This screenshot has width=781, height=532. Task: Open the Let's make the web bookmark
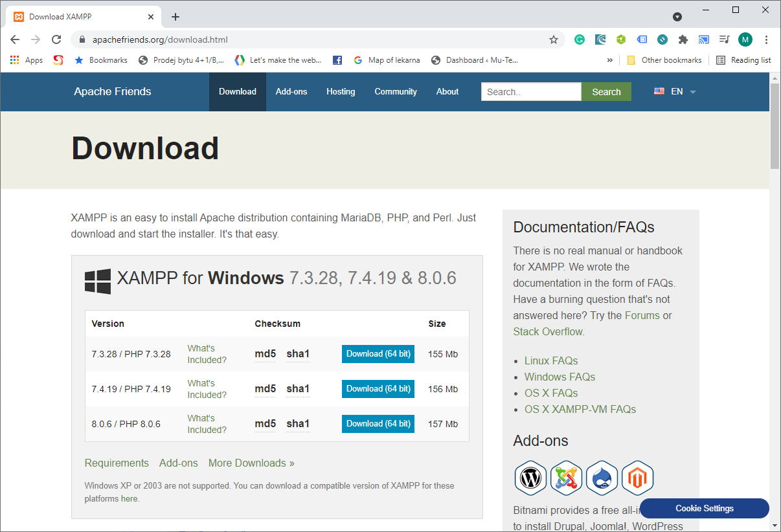pyautogui.click(x=278, y=60)
